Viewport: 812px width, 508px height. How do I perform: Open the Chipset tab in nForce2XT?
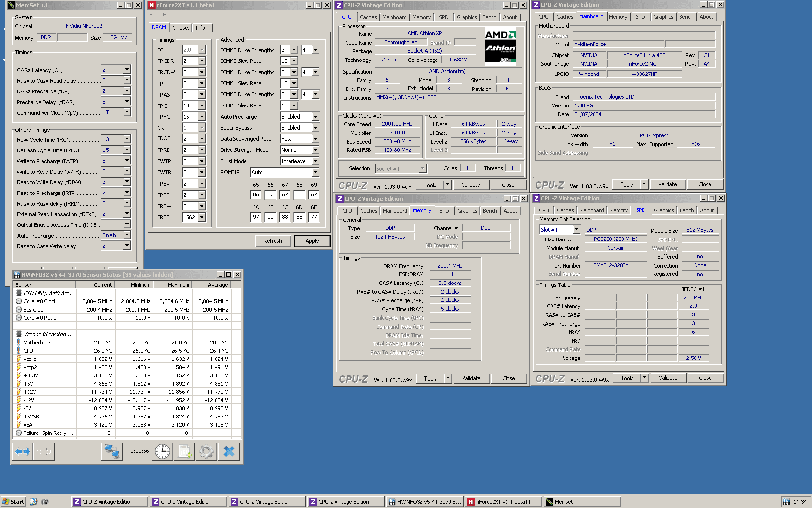(181, 28)
